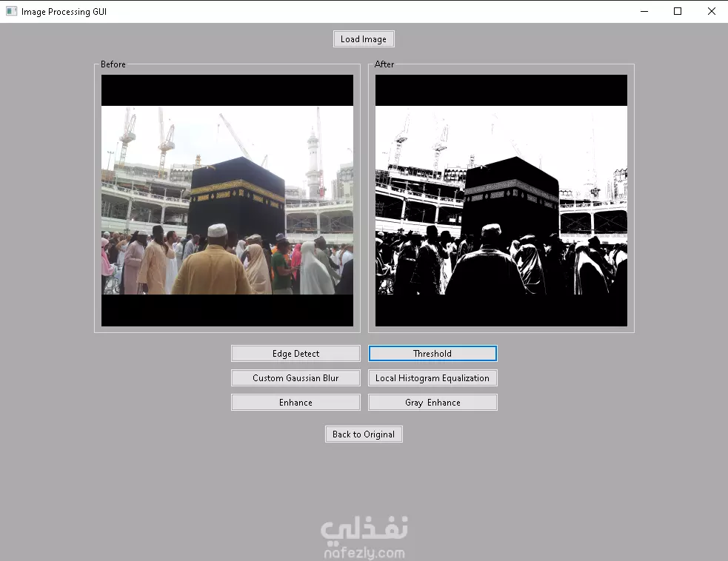
Task: Click the app icon in title bar
Action: (x=11, y=11)
